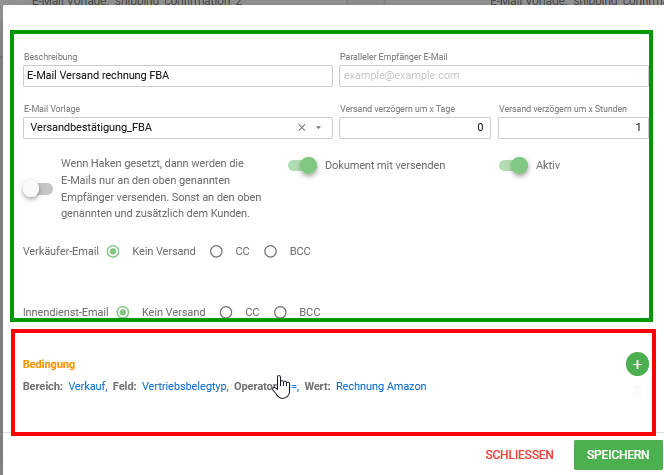The image size is (664, 475).
Task: Select CC for Verkäufer-Email
Action: pyautogui.click(x=216, y=251)
